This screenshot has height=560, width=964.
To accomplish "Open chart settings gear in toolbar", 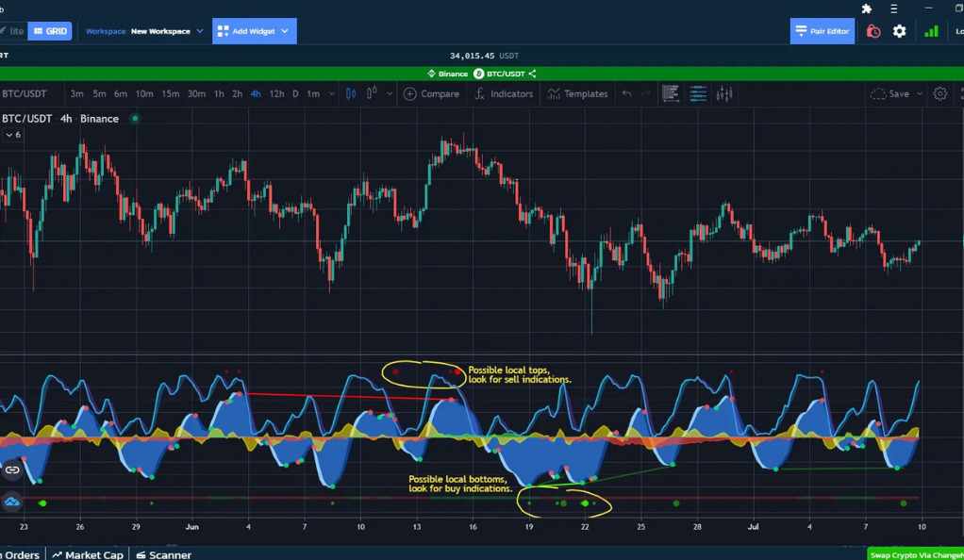I will pos(939,94).
